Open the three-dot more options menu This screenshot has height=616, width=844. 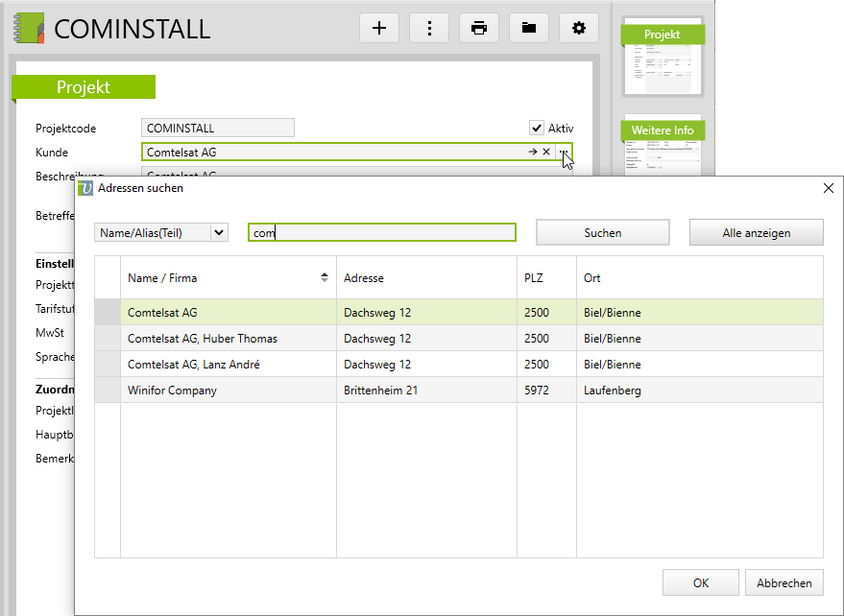coord(429,28)
